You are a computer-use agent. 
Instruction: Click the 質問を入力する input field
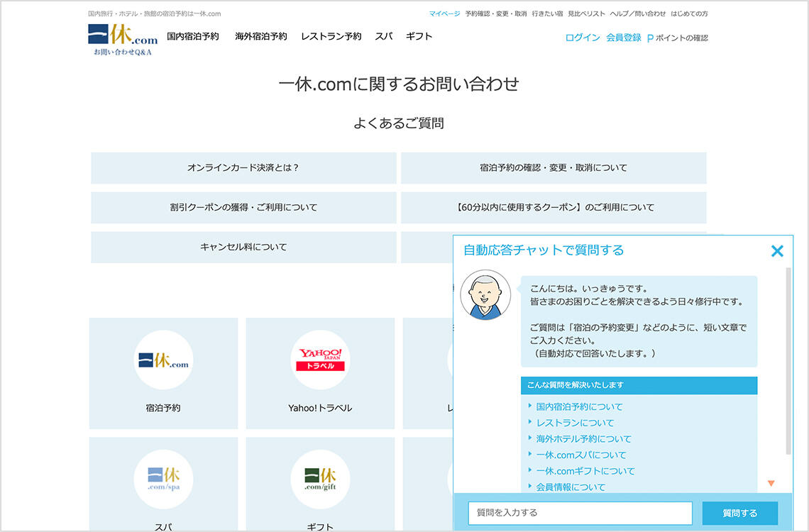[580, 513]
